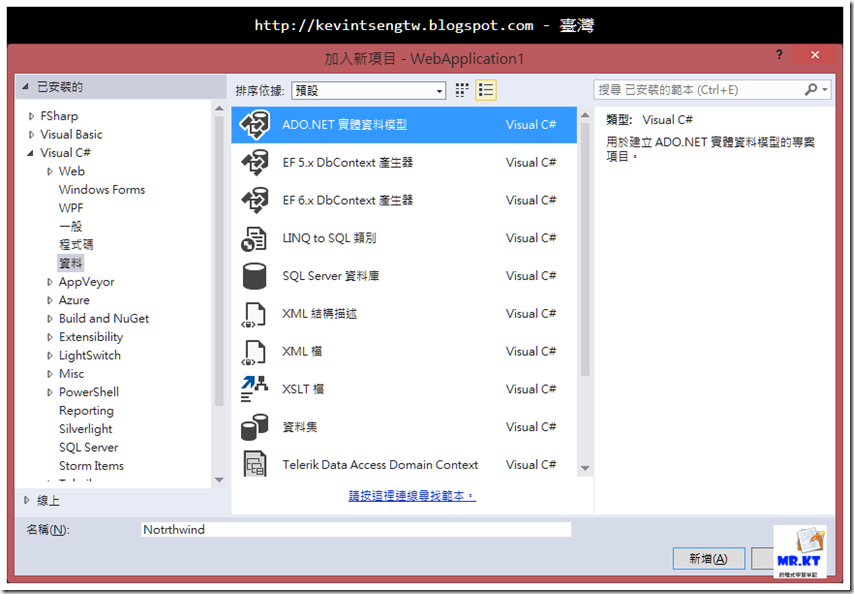Expand the 線上 online section

point(26,500)
